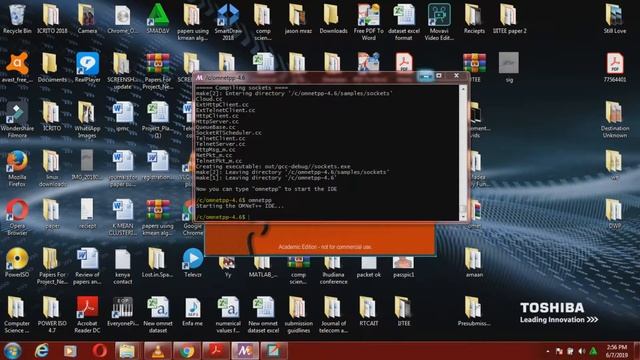Open the submission guidelines folder
The height and width of the screenshot is (360, 640).
pos(298,315)
